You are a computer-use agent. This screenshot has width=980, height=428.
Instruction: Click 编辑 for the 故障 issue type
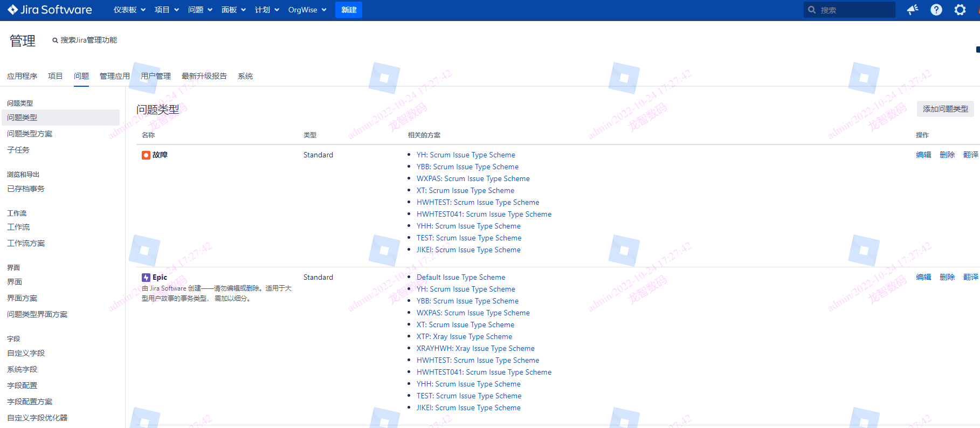click(x=923, y=155)
